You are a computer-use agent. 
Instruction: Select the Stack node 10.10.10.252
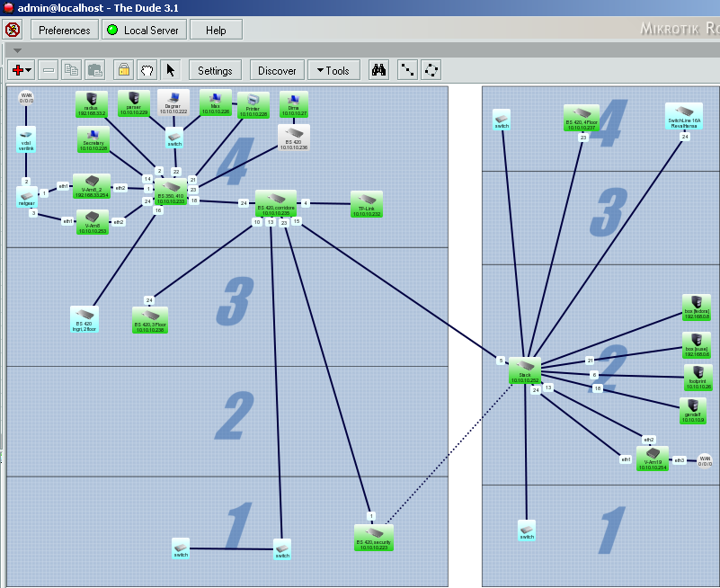(x=525, y=370)
